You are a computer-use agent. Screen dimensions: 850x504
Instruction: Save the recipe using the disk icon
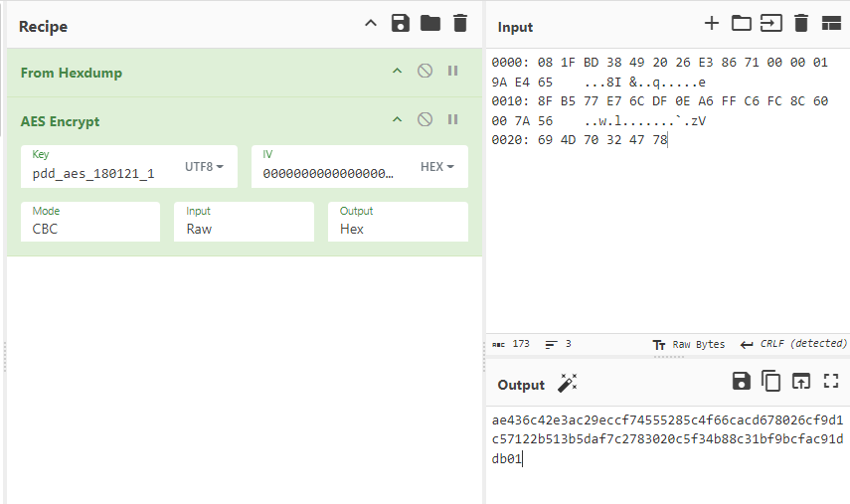coord(400,24)
